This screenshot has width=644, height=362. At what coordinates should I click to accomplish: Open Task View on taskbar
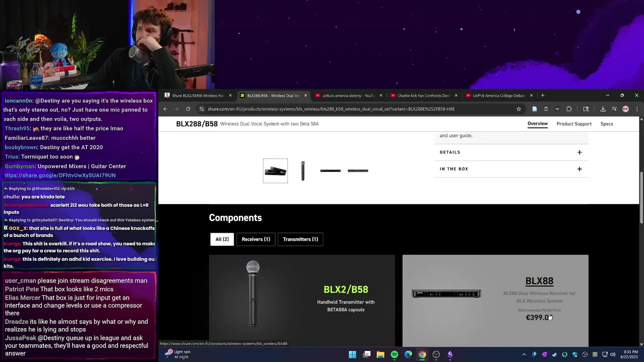click(x=367, y=354)
